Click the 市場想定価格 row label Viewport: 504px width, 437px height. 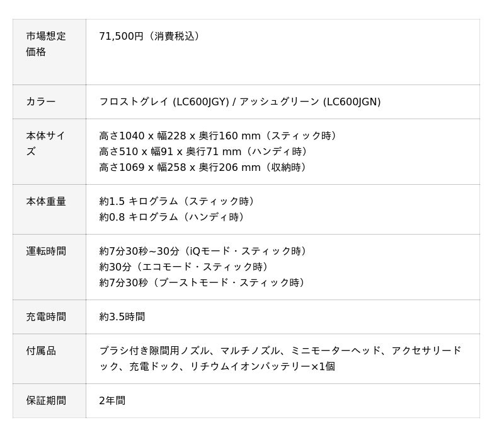click(x=45, y=44)
